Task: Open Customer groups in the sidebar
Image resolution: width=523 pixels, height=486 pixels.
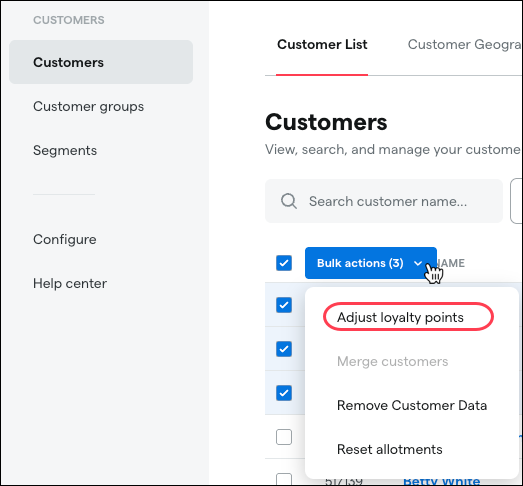Action: pos(88,106)
